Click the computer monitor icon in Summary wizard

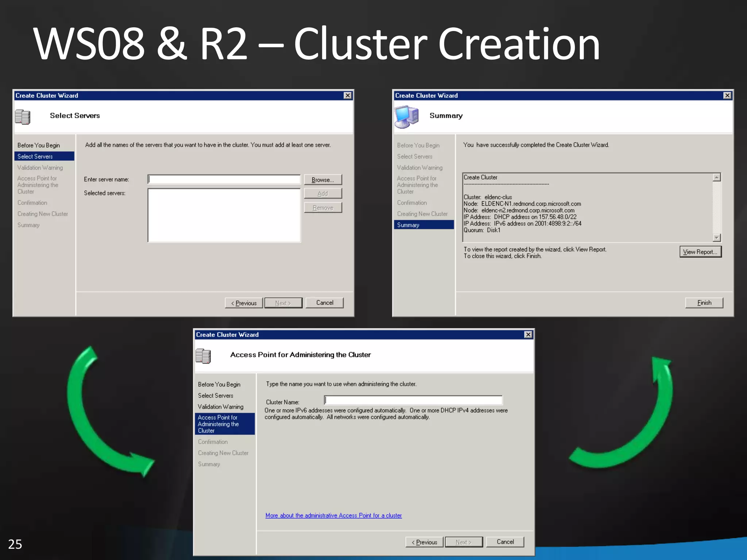(406, 117)
